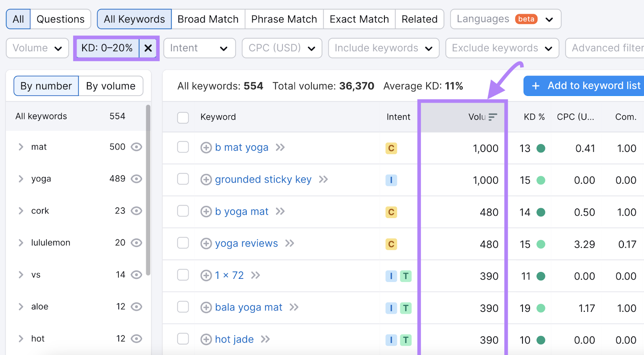Viewport: 644px width, 355px height.
Task: Toggle eye icon for 'yoga' group
Action: click(x=136, y=179)
